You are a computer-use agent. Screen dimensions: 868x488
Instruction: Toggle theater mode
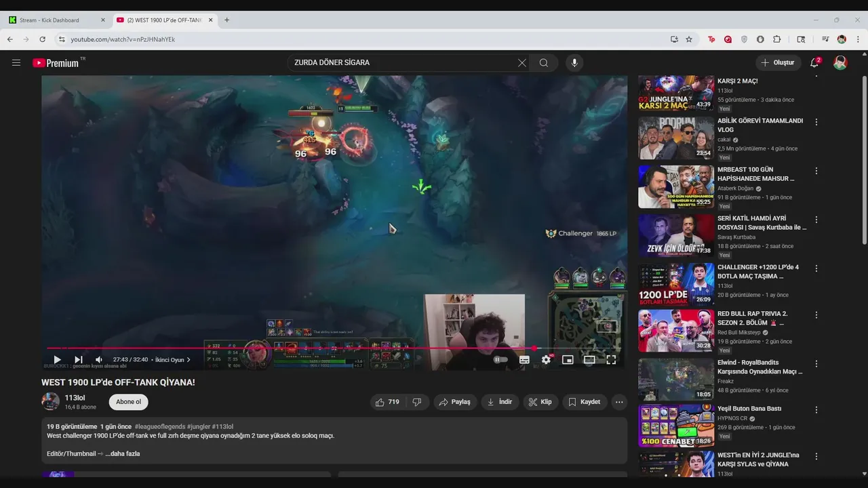pyautogui.click(x=589, y=360)
